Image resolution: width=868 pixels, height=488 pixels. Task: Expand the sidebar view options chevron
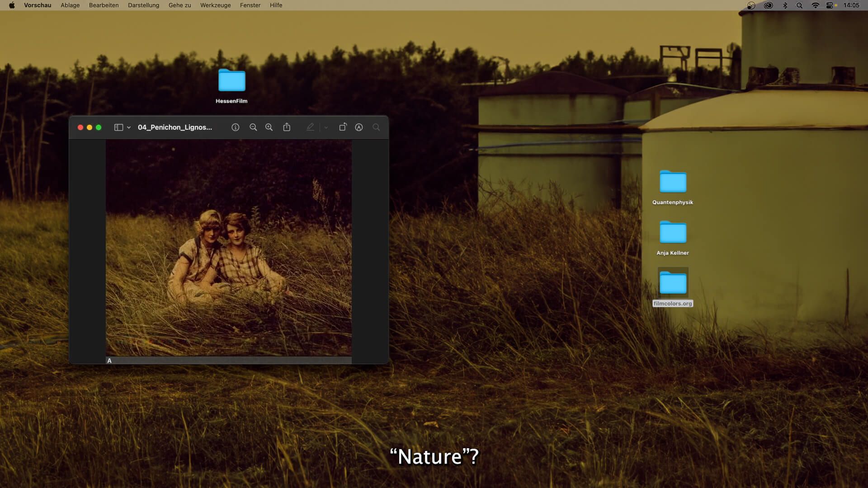pyautogui.click(x=129, y=127)
